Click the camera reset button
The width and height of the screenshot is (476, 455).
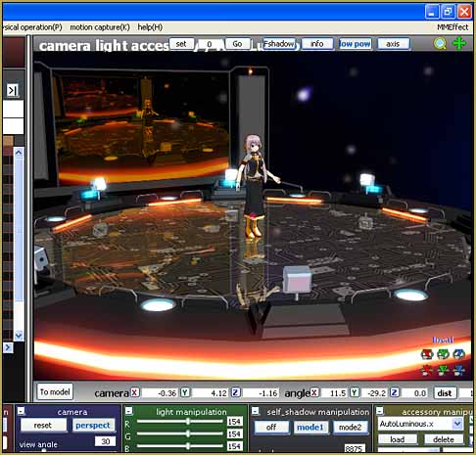coord(43,426)
